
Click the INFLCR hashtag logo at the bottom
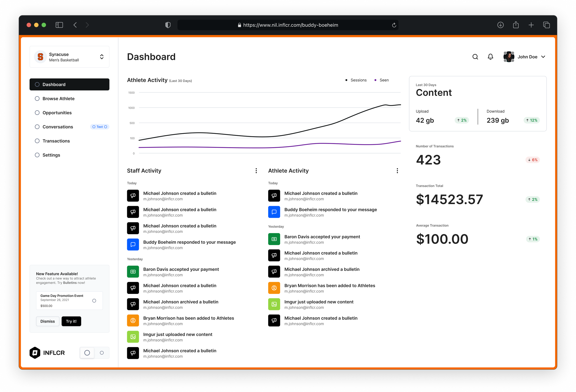point(35,353)
